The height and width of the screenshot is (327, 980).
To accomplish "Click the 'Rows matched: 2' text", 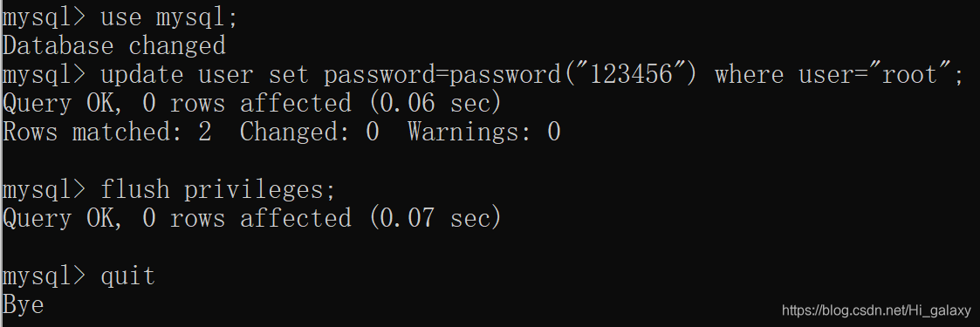I will tap(106, 133).
